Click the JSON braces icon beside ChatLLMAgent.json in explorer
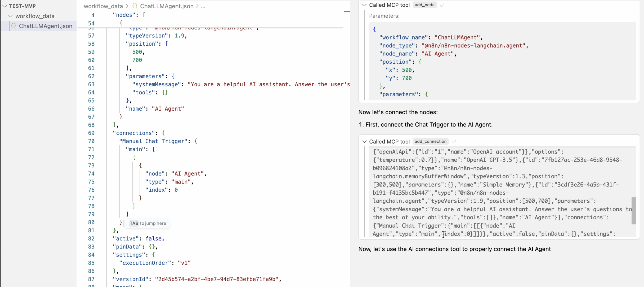 [14, 26]
